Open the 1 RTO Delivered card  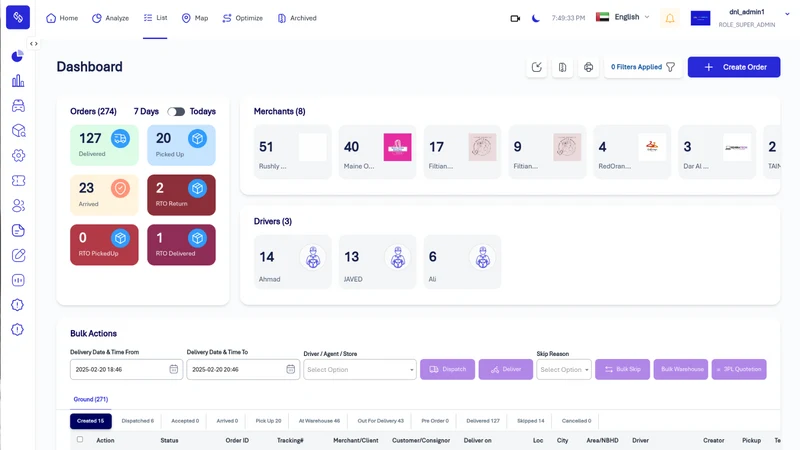(x=181, y=245)
